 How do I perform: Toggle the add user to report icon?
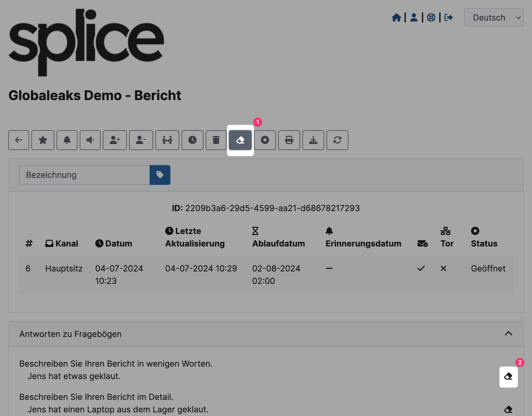click(114, 140)
